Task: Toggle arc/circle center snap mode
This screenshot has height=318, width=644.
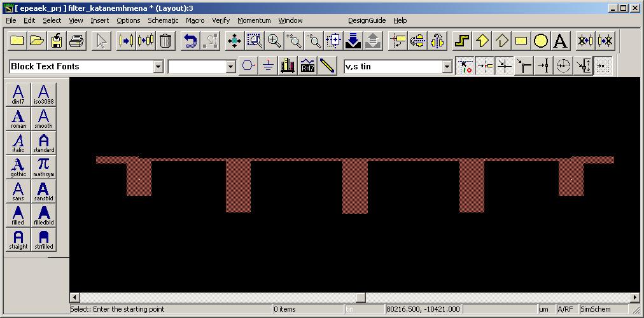Action: pos(563,66)
